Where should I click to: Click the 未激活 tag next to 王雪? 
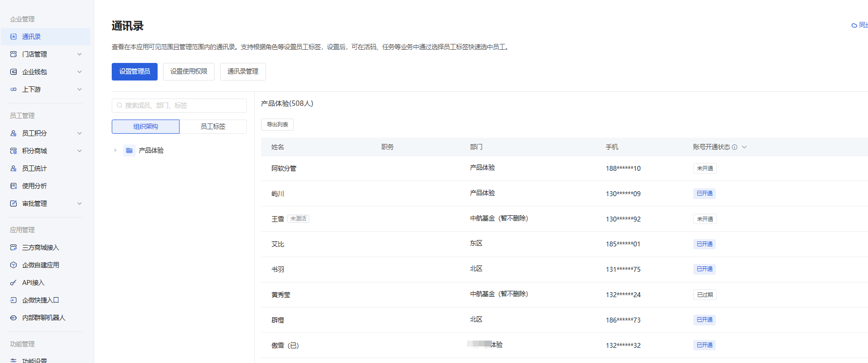tap(298, 219)
